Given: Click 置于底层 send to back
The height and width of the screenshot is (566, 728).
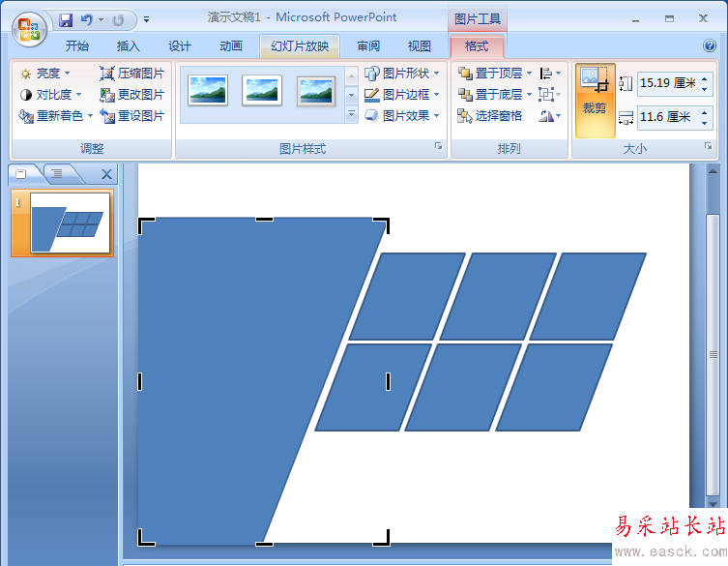Looking at the screenshot, I should point(490,95).
